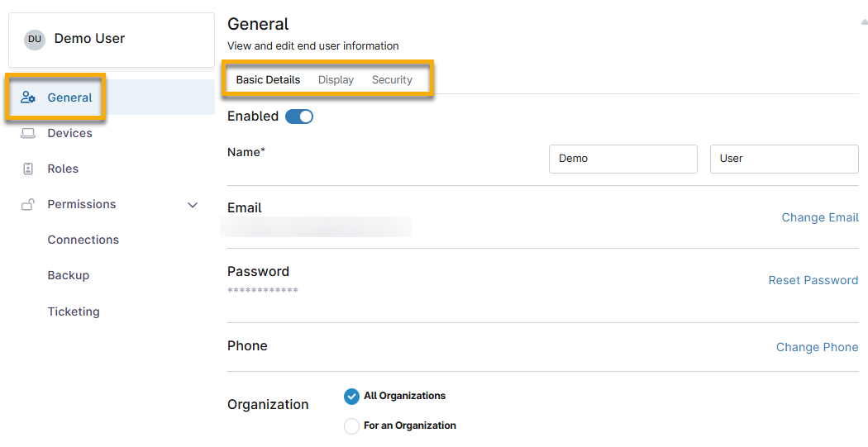
Task: Click the Change Phone link
Action: pos(817,347)
